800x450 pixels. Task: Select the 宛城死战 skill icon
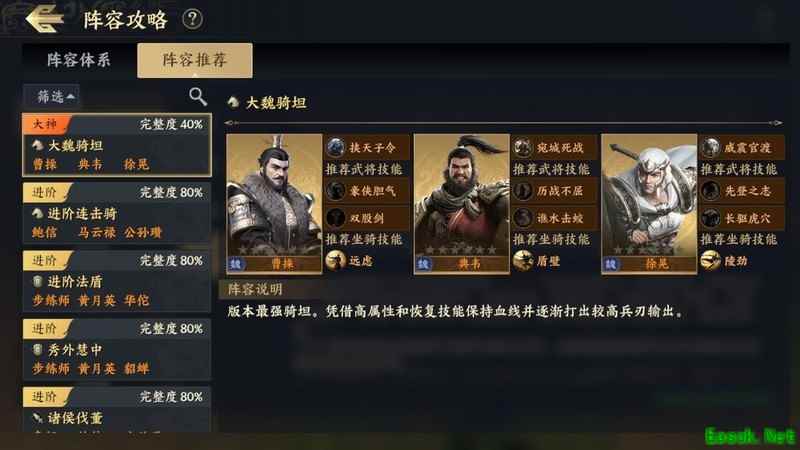523,147
